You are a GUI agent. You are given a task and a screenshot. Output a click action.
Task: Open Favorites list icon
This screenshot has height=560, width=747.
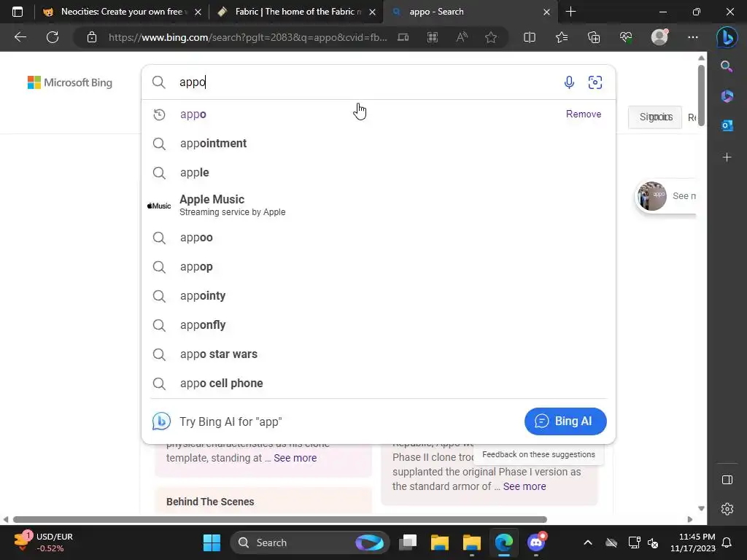(x=562, y=37)
